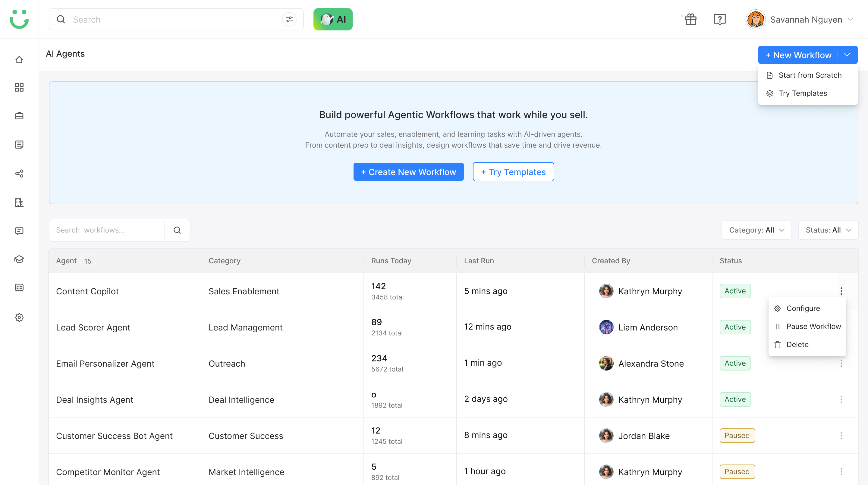Screen dimensions: 868x485
Task: Expand the Savannah Nguyen account menu chevron
Action: 851,20
